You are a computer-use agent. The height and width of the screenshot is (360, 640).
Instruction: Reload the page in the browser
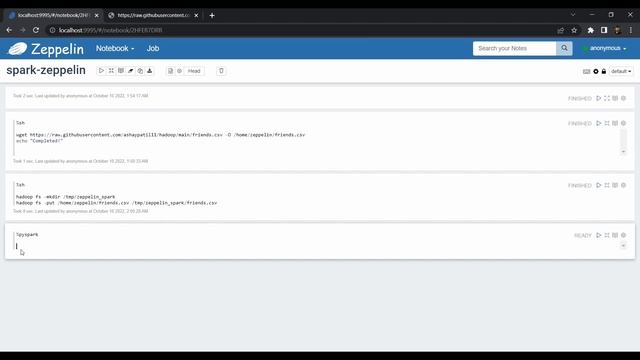point(36,30)
